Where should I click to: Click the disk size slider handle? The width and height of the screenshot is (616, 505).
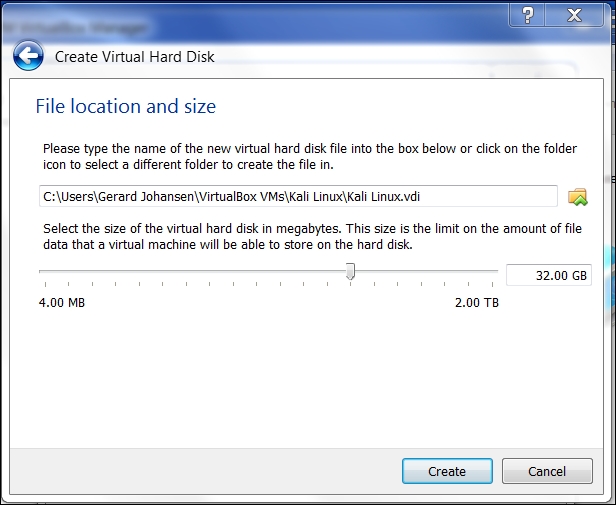click(x=350, y=272)
